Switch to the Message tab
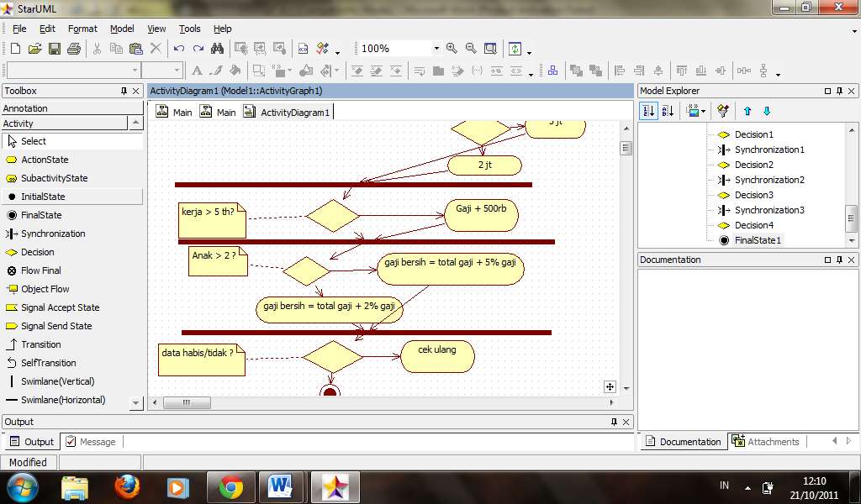 pos(91,442)
